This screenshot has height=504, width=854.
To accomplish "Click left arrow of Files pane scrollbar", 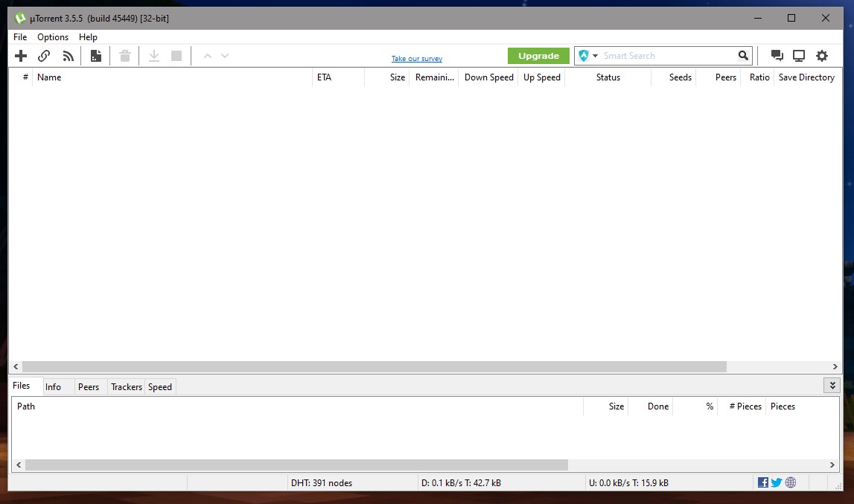I will coord(19,465).
